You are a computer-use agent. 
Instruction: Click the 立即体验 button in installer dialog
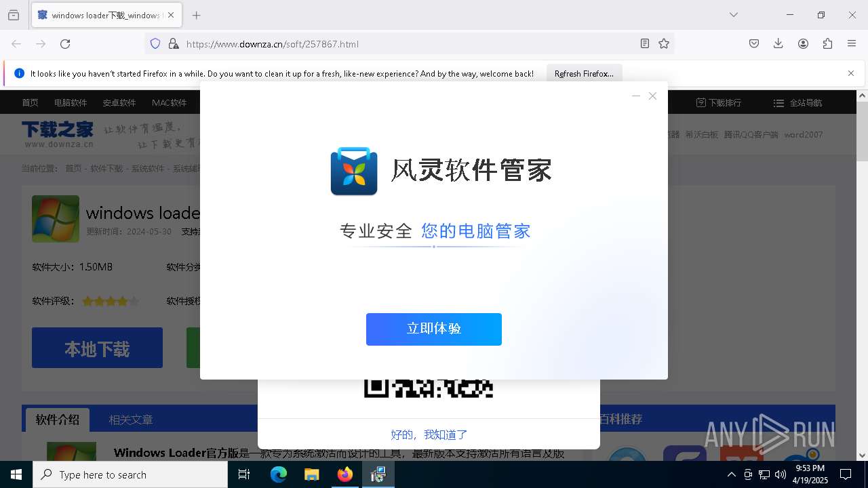point(434,329)
